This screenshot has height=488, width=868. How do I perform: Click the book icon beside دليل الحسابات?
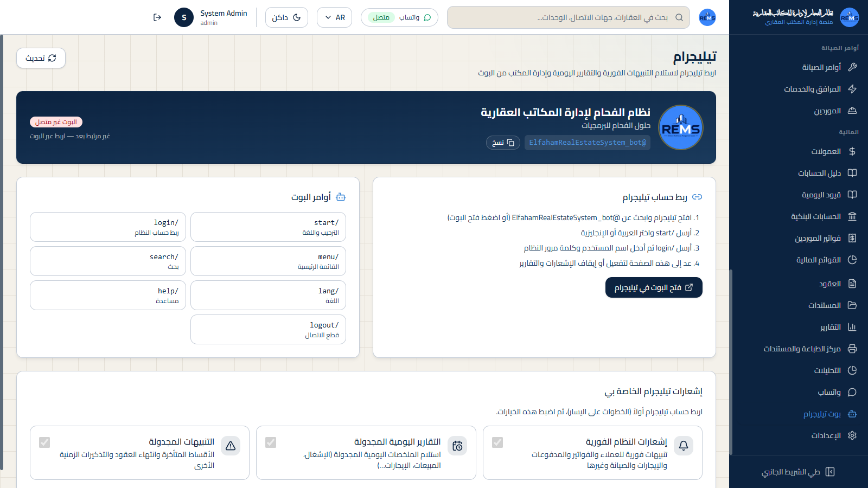click(x=852, y=173)
